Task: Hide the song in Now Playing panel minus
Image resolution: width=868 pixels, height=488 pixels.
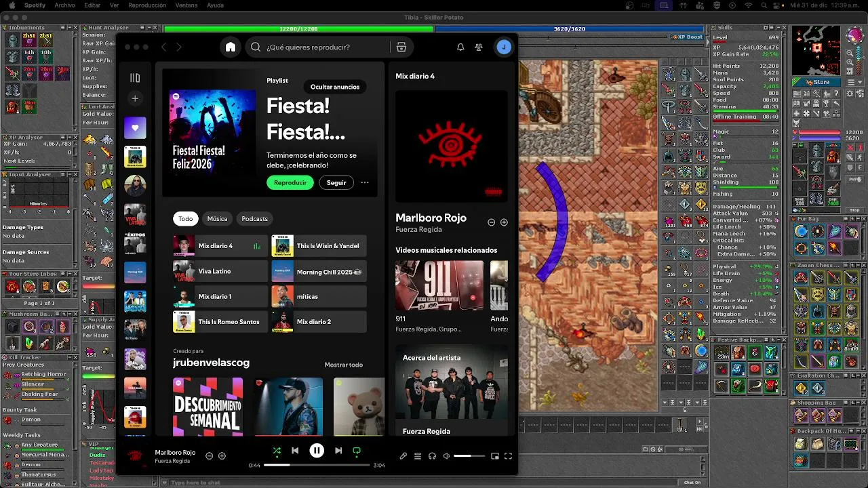Action: pyautogui.click(x=492, y=222)
